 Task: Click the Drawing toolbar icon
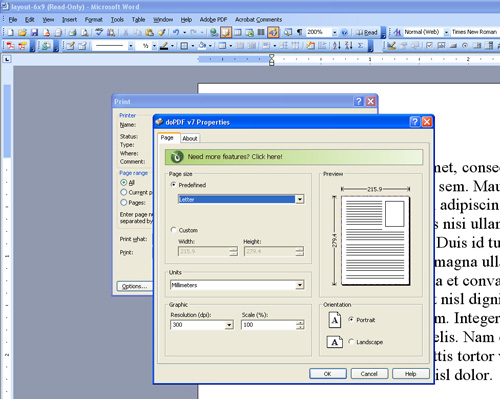pyautogui.click(x=273, y=32)
